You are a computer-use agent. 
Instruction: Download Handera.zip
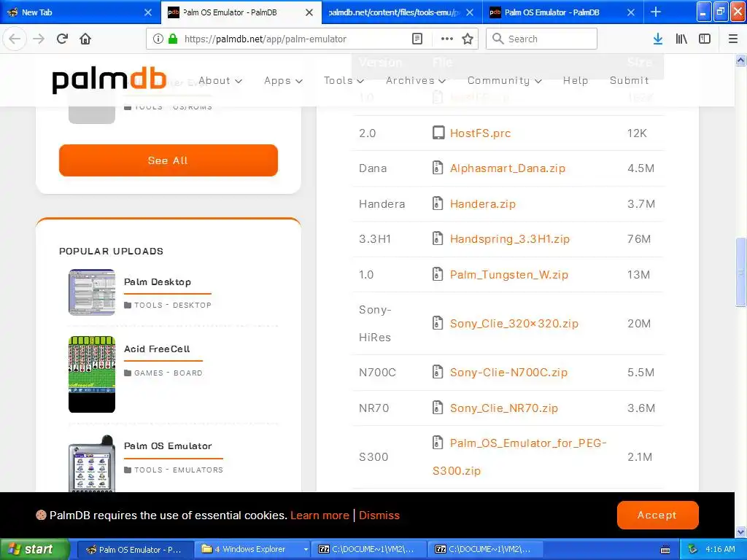pyautogui.click(x=483, y=204)
